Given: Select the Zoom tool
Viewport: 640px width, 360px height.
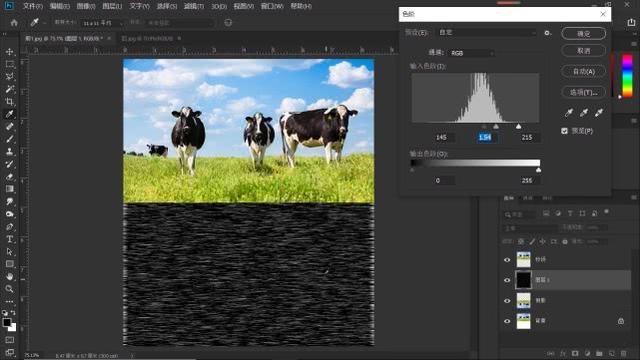Looking at the screenshot, I should [x=9, y=289].
